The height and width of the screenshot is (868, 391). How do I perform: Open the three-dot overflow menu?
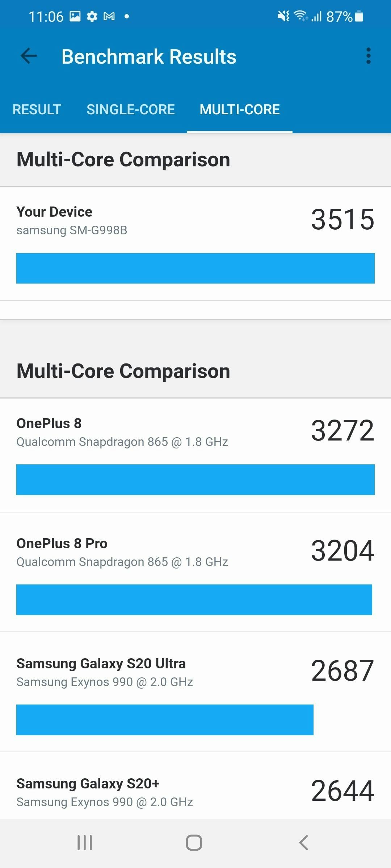[368, 56]
